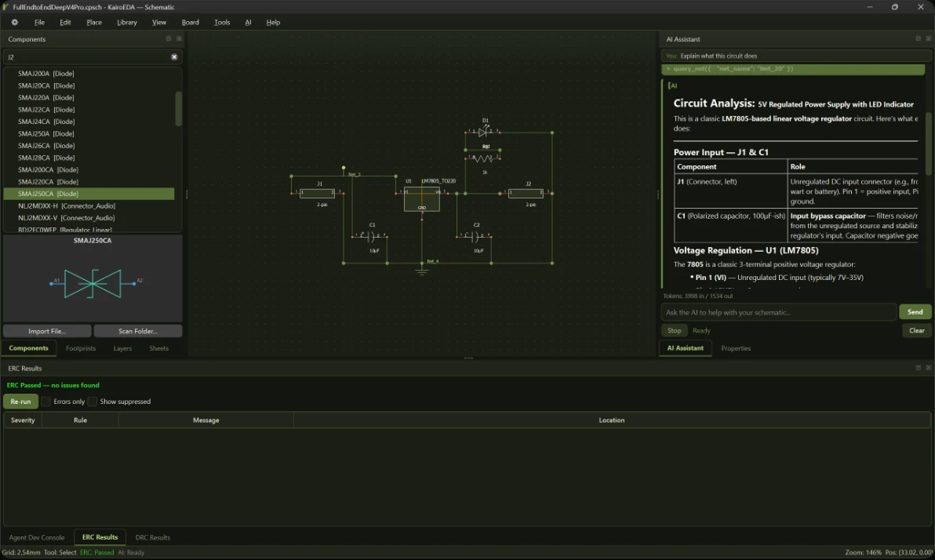Click the AI prompt input field
This screenshot has width=935, height=560.
(779, 312)
